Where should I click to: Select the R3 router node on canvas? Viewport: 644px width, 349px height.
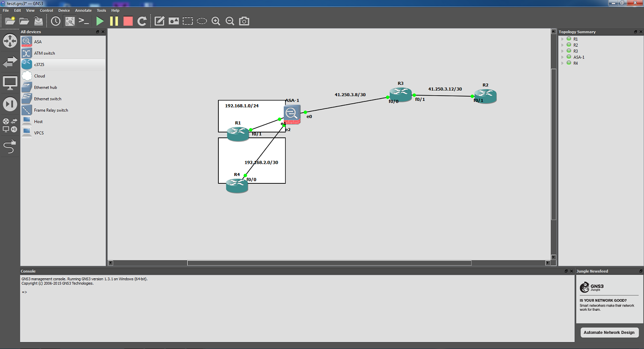click(401, 95)
